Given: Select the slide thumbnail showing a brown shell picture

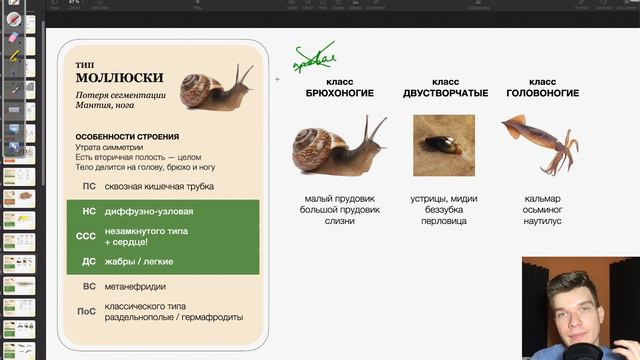Looking at the screenshot, I should [19, 199].
